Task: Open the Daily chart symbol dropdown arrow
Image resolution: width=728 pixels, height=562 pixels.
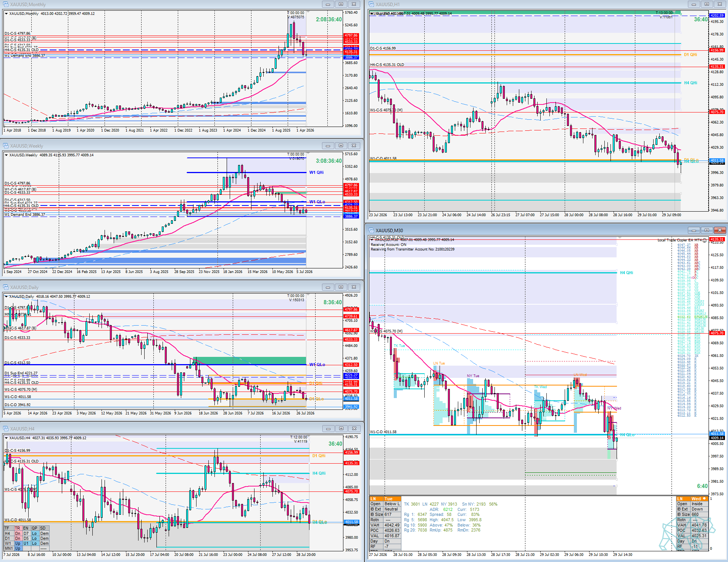Action: click(x=6, y=297)
